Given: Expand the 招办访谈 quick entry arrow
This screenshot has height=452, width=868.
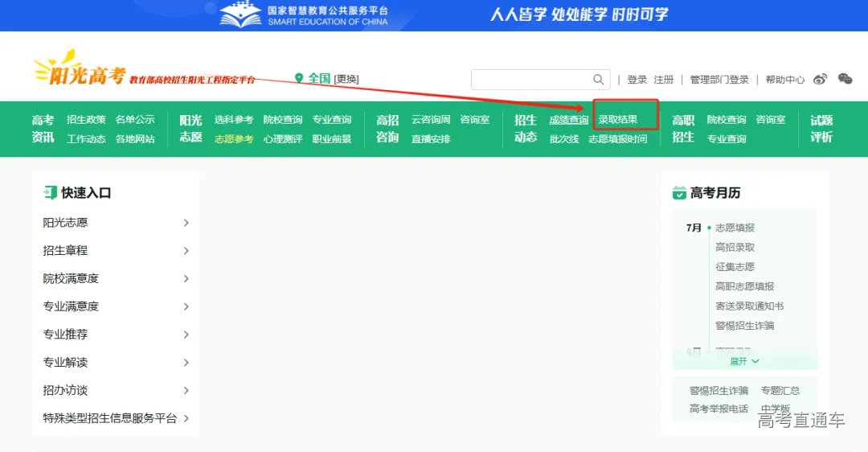Looking at the screenshot, I should tap(186, 391).
